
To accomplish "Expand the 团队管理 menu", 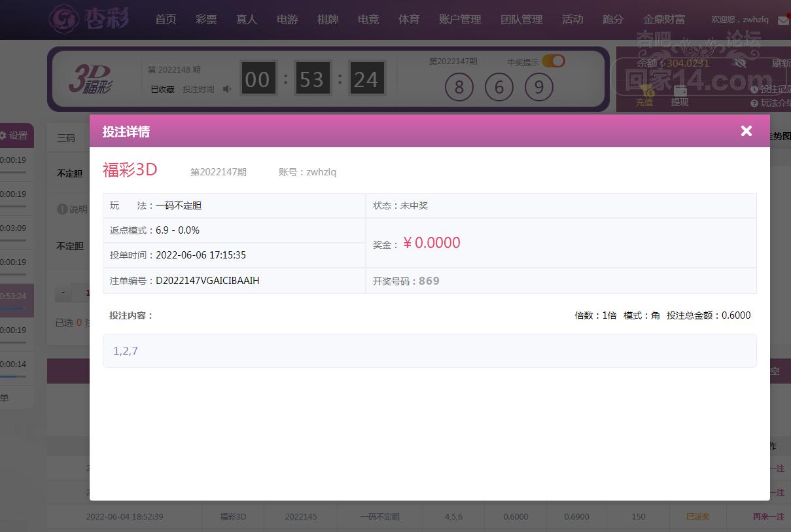I will (x=521, y=20).
